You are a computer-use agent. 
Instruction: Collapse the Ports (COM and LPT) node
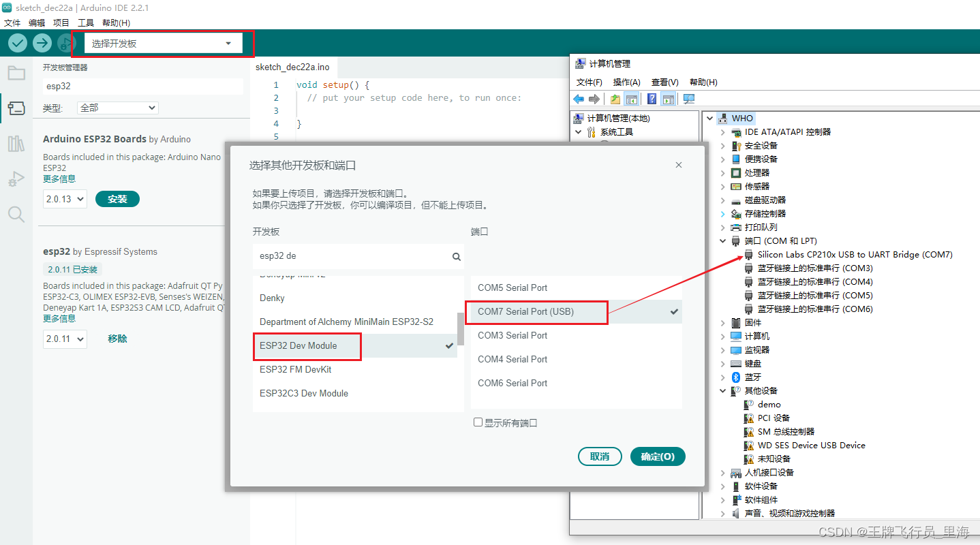723,241
